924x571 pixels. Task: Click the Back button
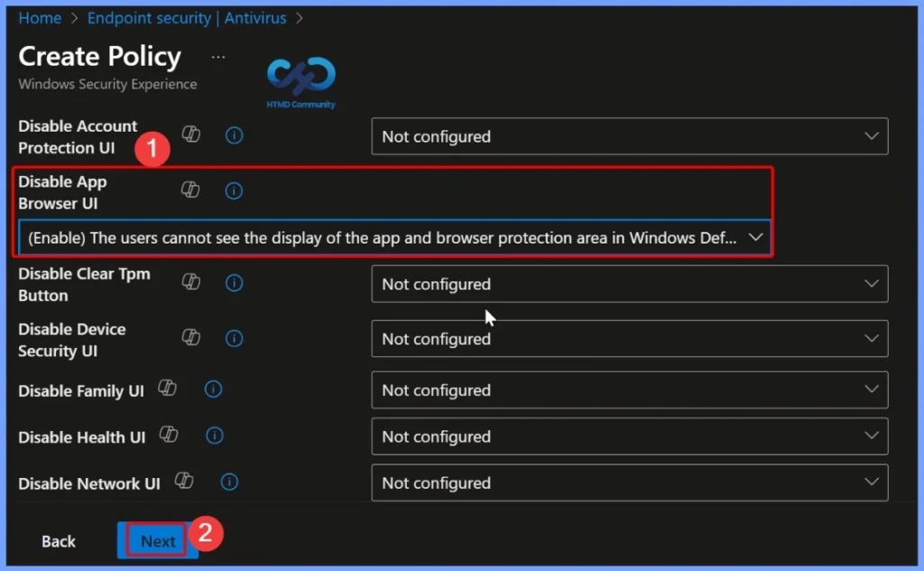[x=58, y=540]
